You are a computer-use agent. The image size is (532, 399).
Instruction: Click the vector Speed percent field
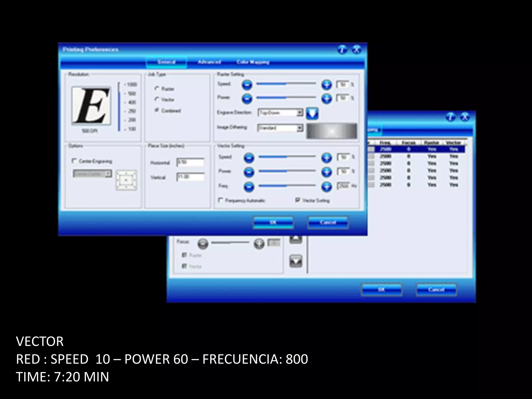[343, 157]
